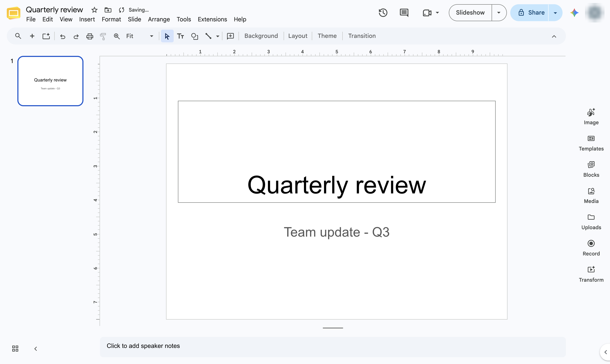610x364 pixels.
Task: Open the Image generation side panel
Action: (591, 117)
